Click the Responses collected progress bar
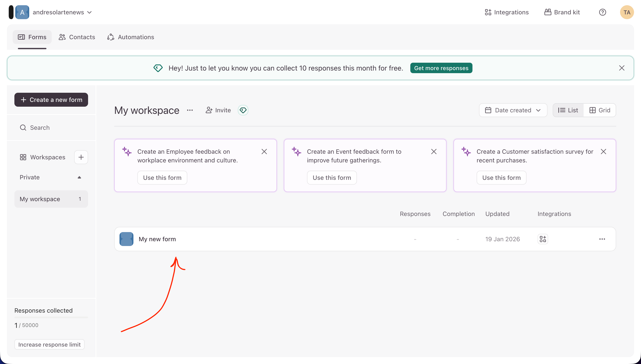Screen dimensions: 641x364 pos(51,317)
